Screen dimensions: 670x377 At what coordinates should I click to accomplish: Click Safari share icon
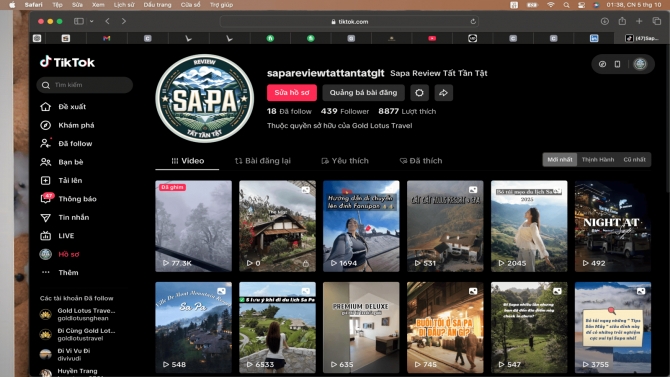[x=622, y=21]
